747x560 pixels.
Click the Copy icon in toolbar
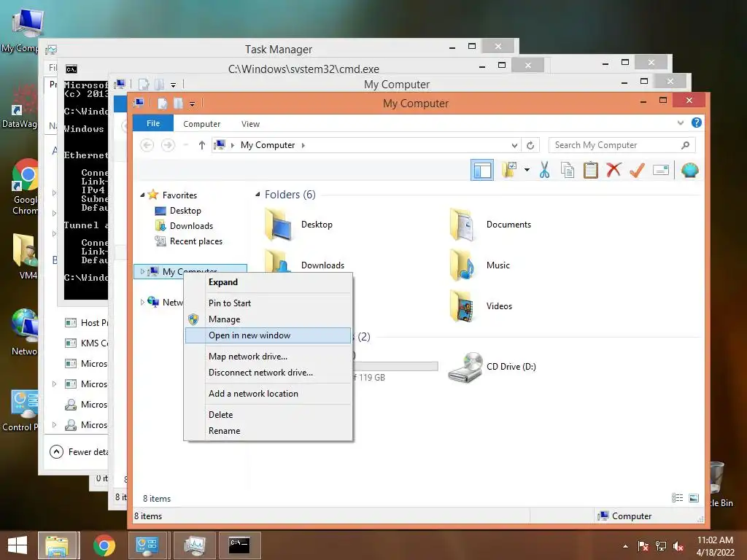(568, 170)
